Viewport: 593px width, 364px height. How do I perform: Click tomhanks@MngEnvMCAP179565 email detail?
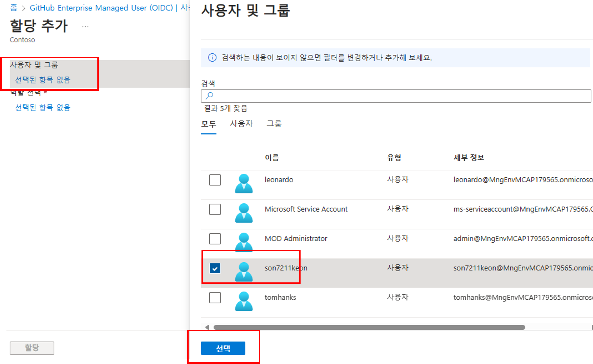pos(523,297)
